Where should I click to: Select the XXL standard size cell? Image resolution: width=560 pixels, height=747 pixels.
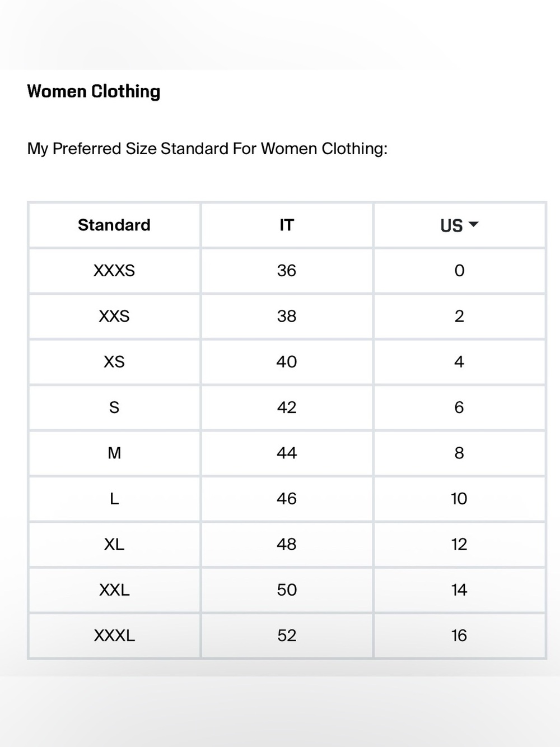pyautogui.click(x=114, y=590)
